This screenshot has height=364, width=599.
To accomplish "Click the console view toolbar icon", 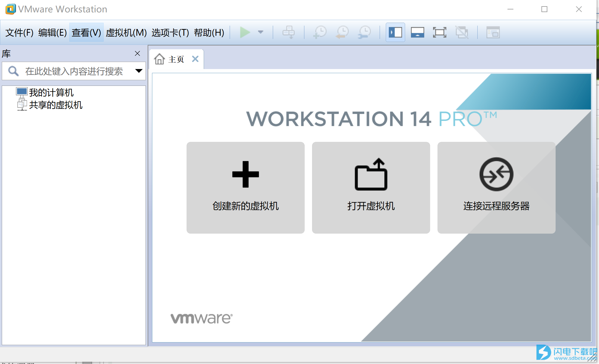I will click(x=493, y=32).
